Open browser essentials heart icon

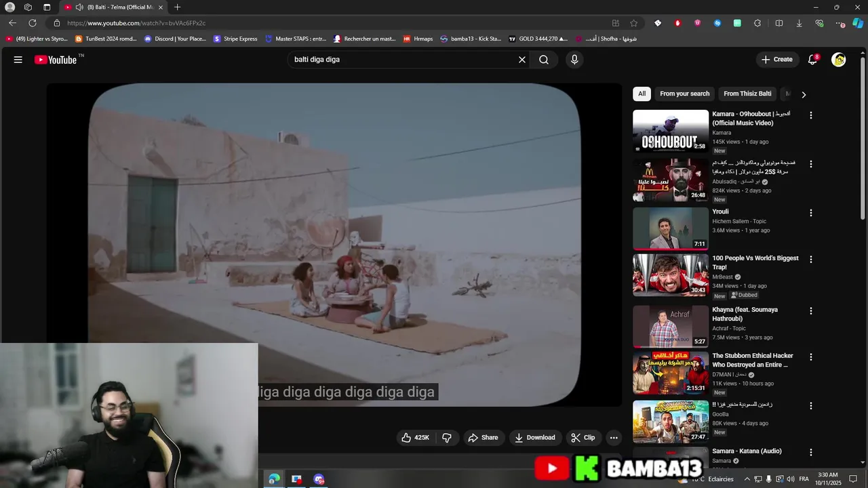(x=819, y=23)
